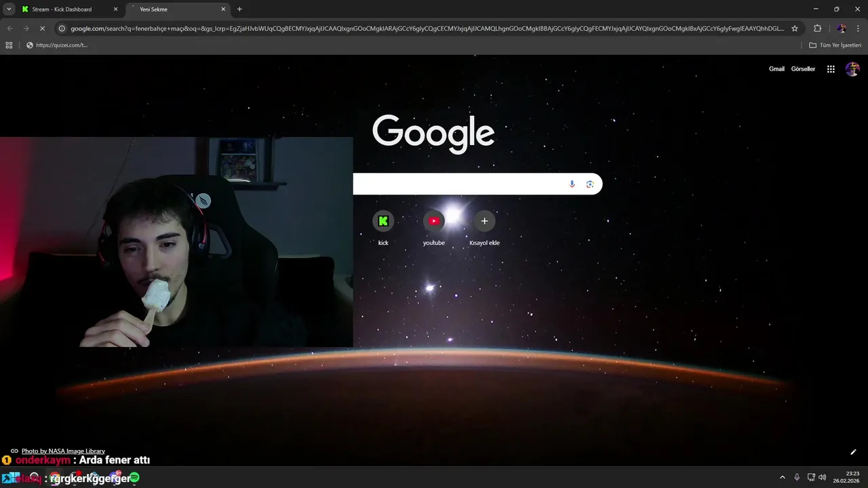Close the Stream - Kick Dashboard tab
Viewport: 868px width, 488px height.
pos(115,9)
